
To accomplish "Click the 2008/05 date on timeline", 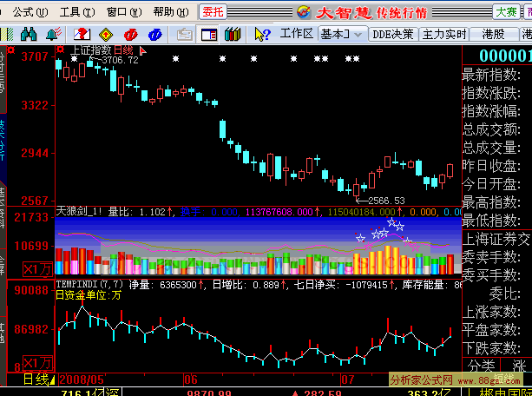I will pos(82,379).
